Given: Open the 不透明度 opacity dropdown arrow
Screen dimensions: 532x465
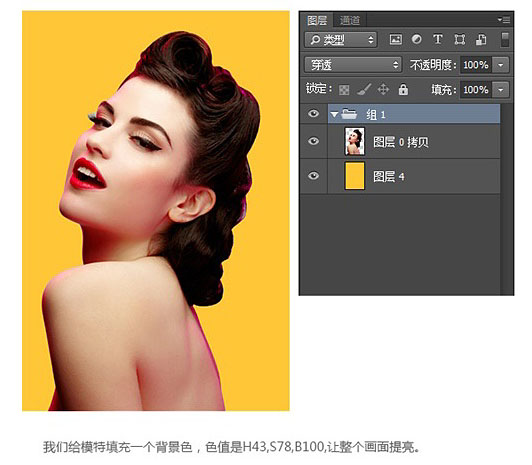Looking at the screenshot, I should click(500, 65).
